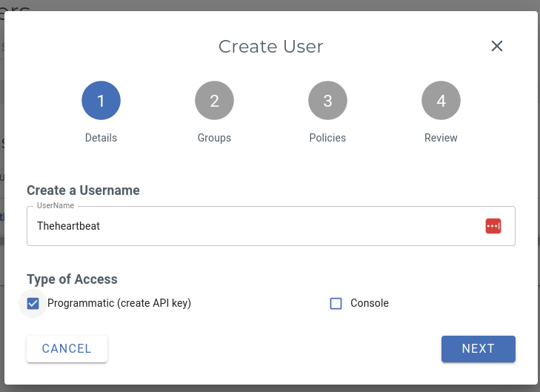Click the Details step label
This screenshot has height=392, width=540.
(x=101, y=138)
